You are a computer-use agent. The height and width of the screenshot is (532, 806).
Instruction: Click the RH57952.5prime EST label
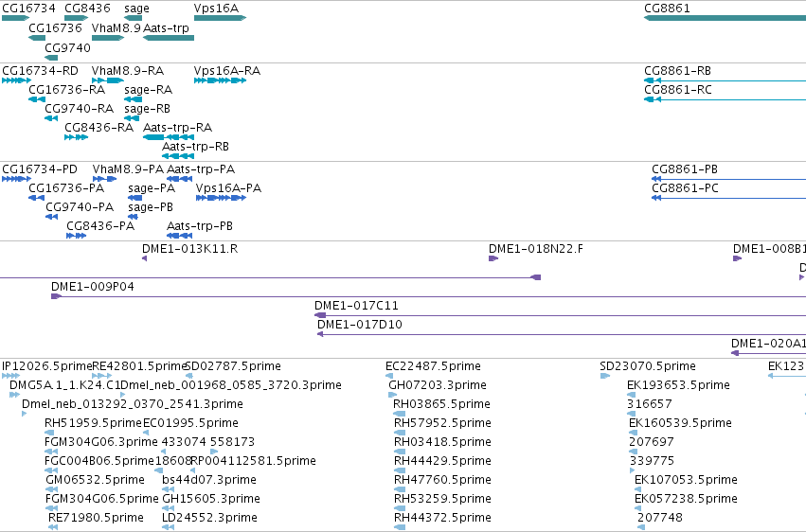442,424
